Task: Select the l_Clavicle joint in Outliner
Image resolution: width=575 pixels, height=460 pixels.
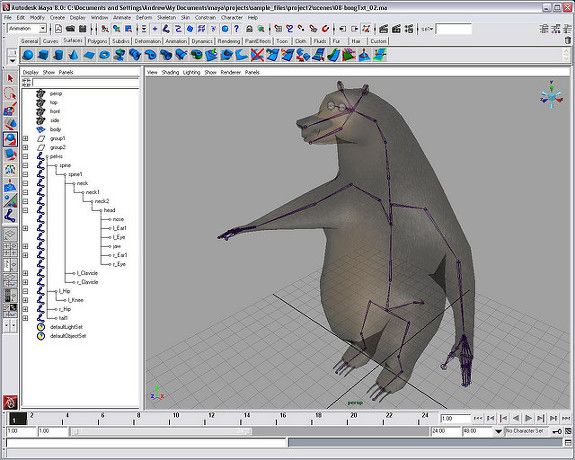Action: [x=87, y=273]
